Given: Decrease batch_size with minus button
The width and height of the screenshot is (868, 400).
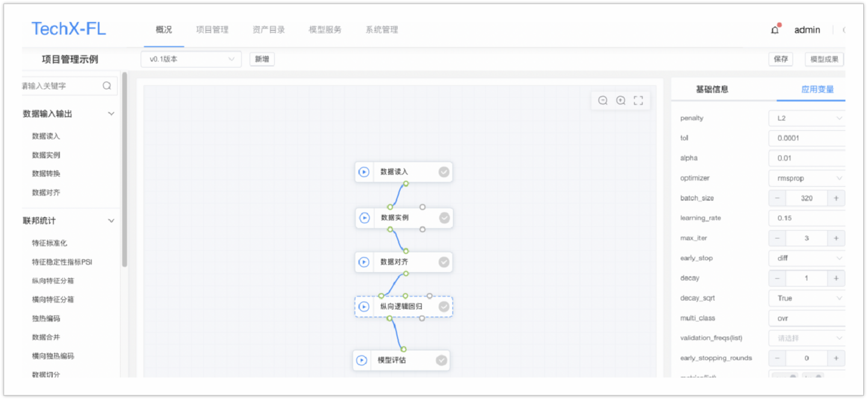Looking at the screenshot, I should click(x=777, y=198).
